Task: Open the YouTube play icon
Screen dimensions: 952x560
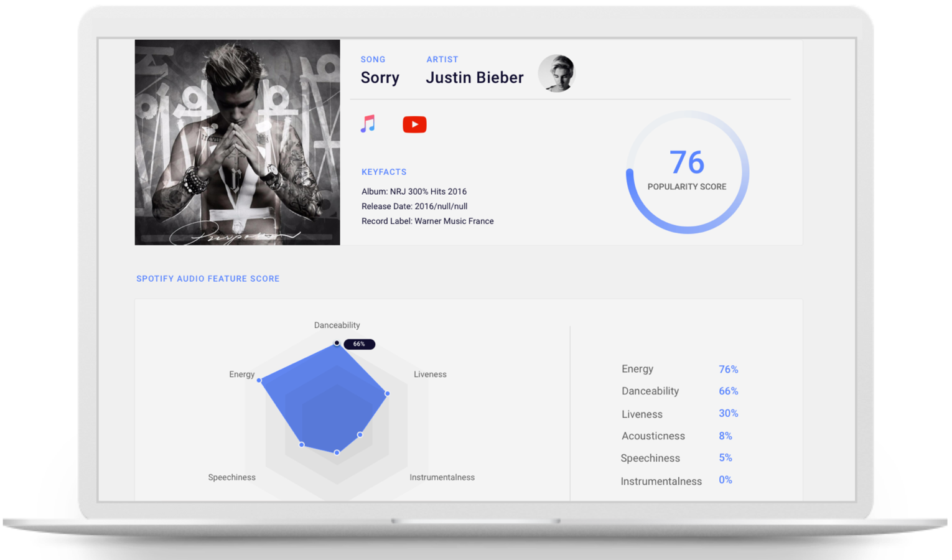Action: click(414, 124)
